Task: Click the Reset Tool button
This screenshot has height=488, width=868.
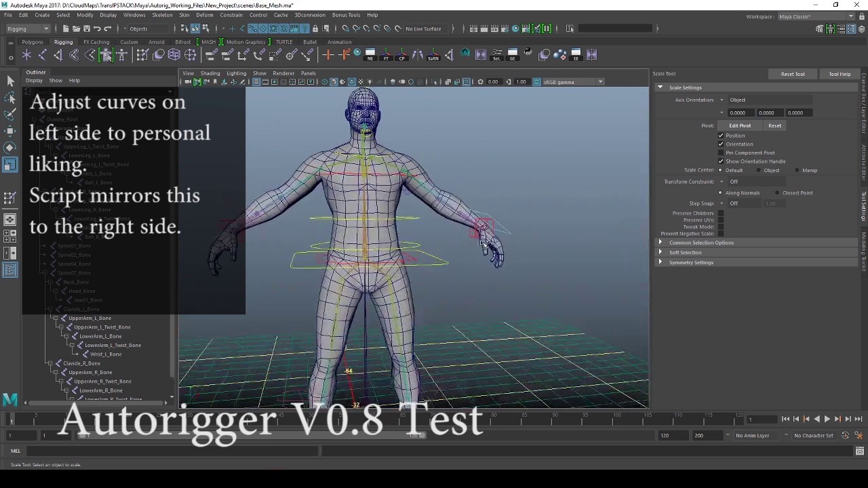Action: click(792, 73)
